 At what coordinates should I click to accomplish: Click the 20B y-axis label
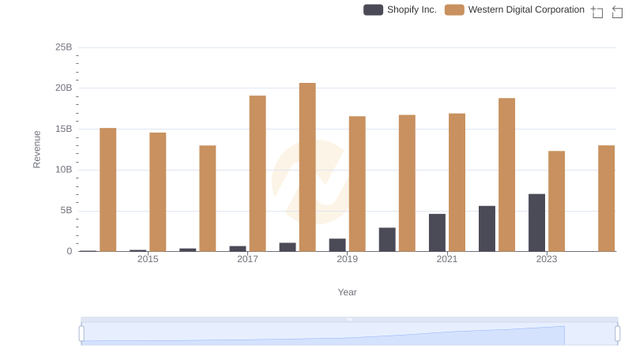[64, 88]
